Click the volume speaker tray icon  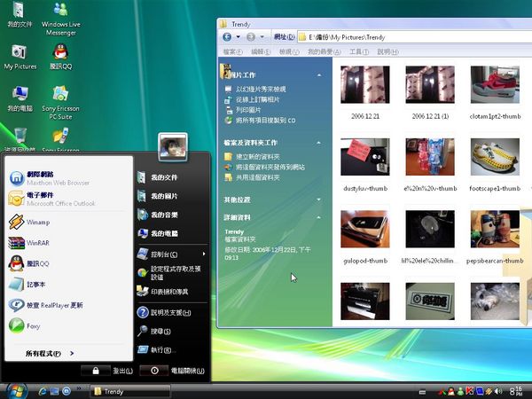click(497, 391)
